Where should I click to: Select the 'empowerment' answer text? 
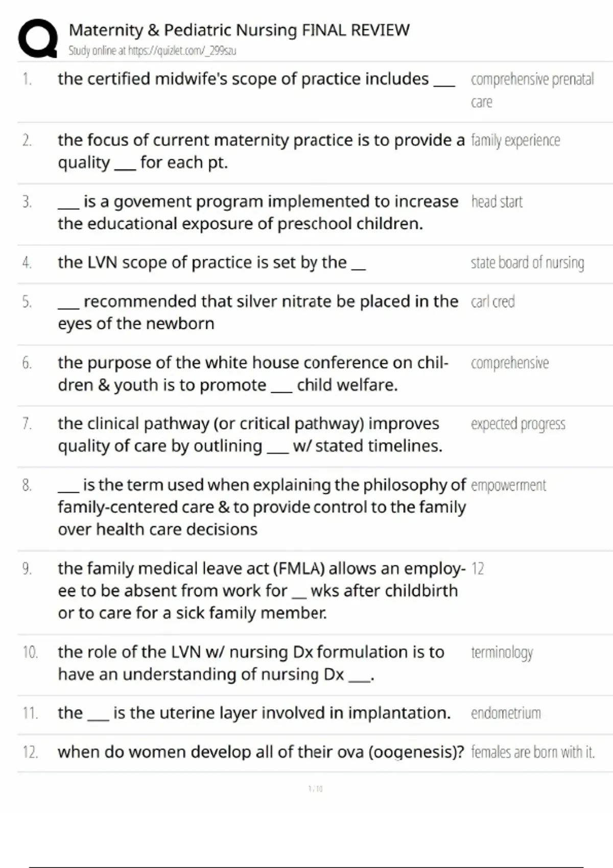(x=508, y=485)
